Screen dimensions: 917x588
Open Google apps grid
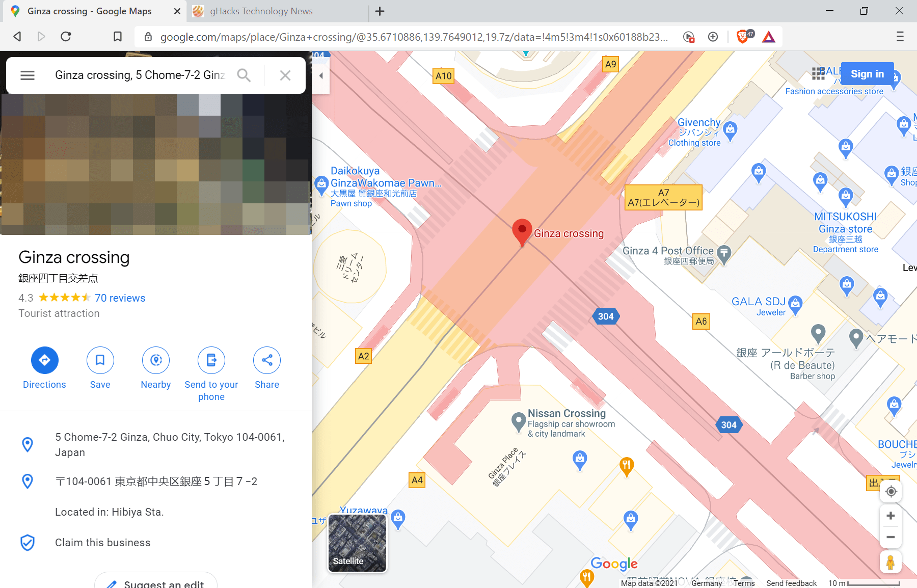tap(818, 74)
